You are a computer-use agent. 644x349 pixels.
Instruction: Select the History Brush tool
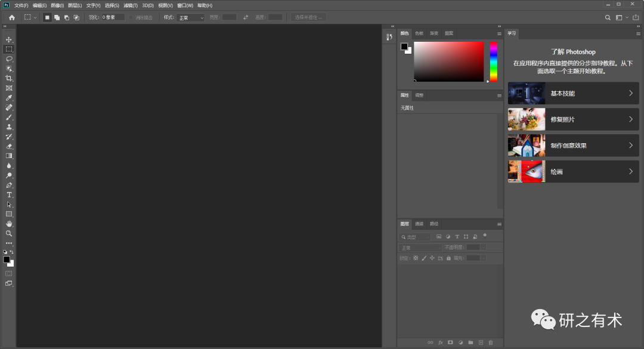click(8, 137)
